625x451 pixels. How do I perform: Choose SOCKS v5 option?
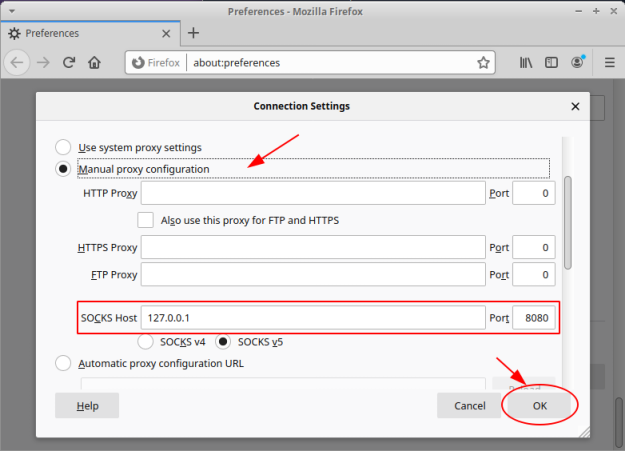[x=223, y=342]
